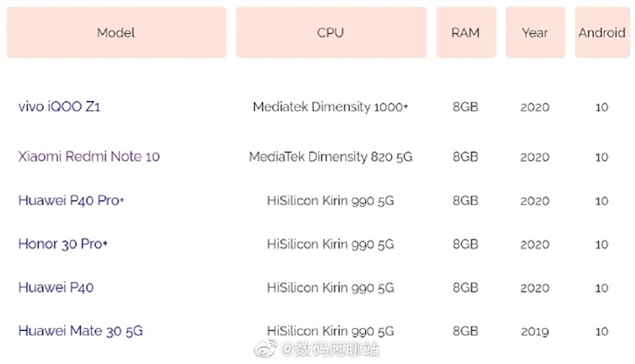Sort by the RAM column header
The height and width of the screenshot is (364, 635).
[466, 32]
